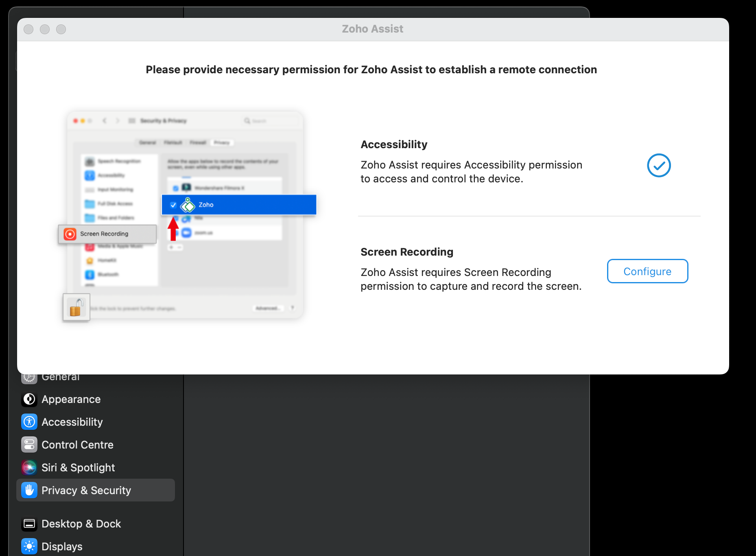
Task: Select Accessibility in System Settings sidebar
Action: pos(96,422)
